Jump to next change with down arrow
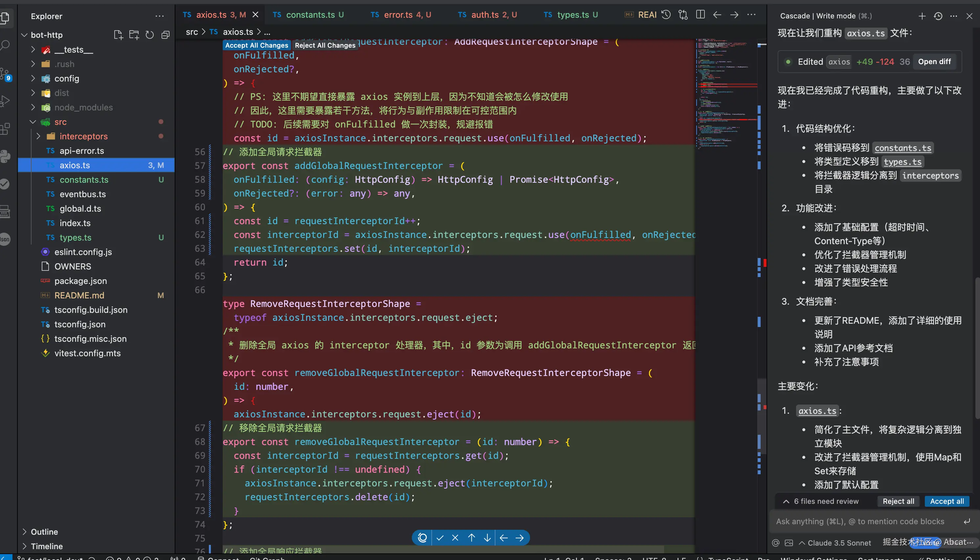The width and height of the screenshot is (980, 560). (487, 538)
